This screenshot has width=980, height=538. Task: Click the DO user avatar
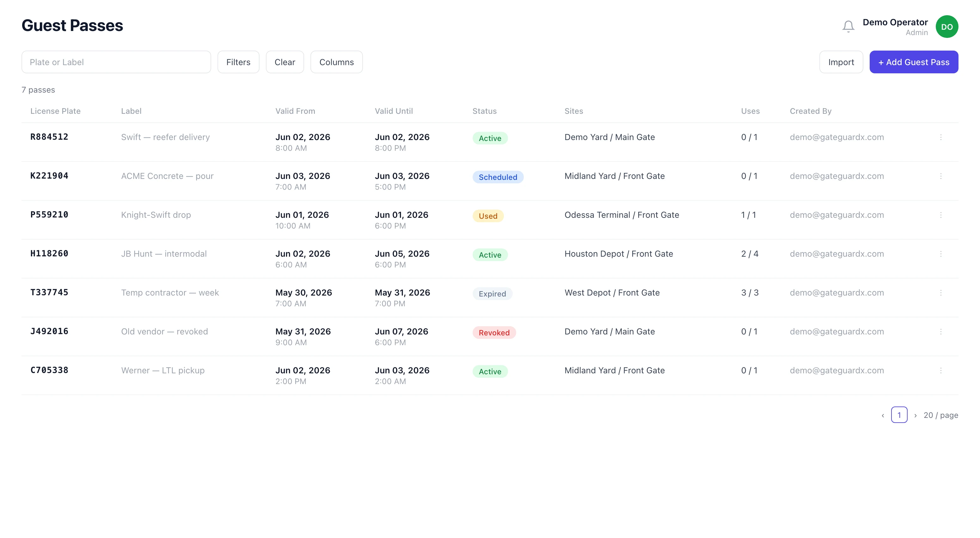(946, 27)
